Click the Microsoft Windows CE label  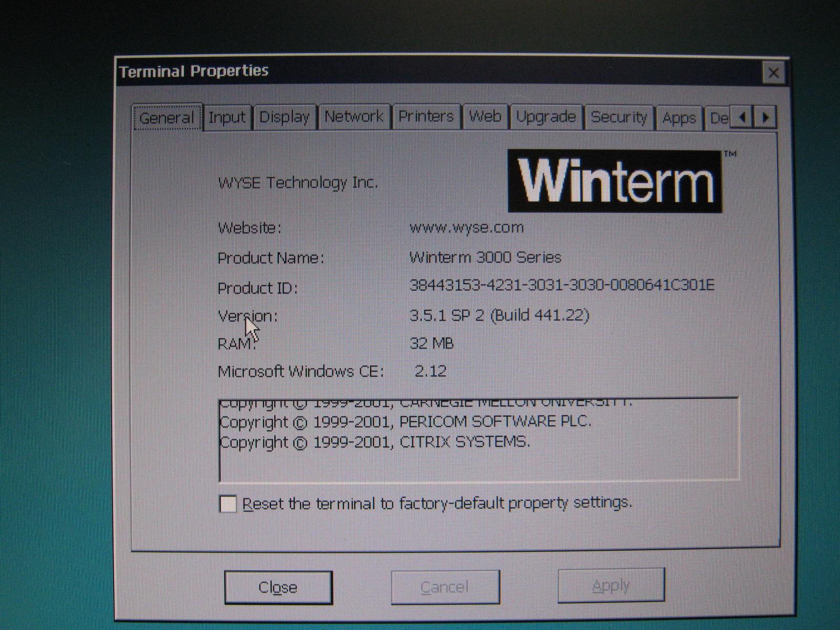point(301,372)
